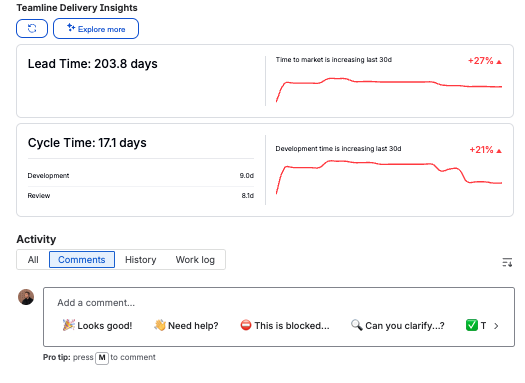Click the Development row label
Image resolution: width=525 pixels, height=383 pixels.
coord(48,176)
